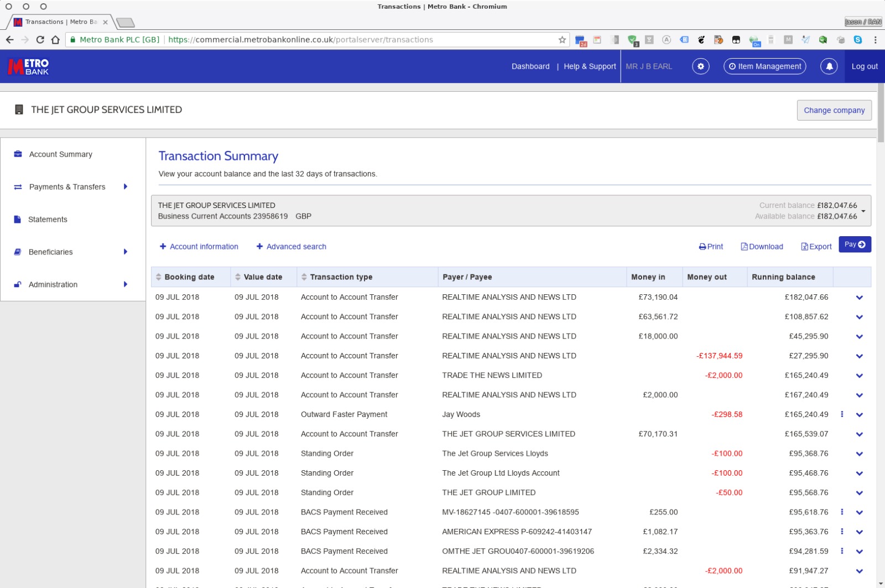
Task: Open a new browser tab
Action: 126,23
